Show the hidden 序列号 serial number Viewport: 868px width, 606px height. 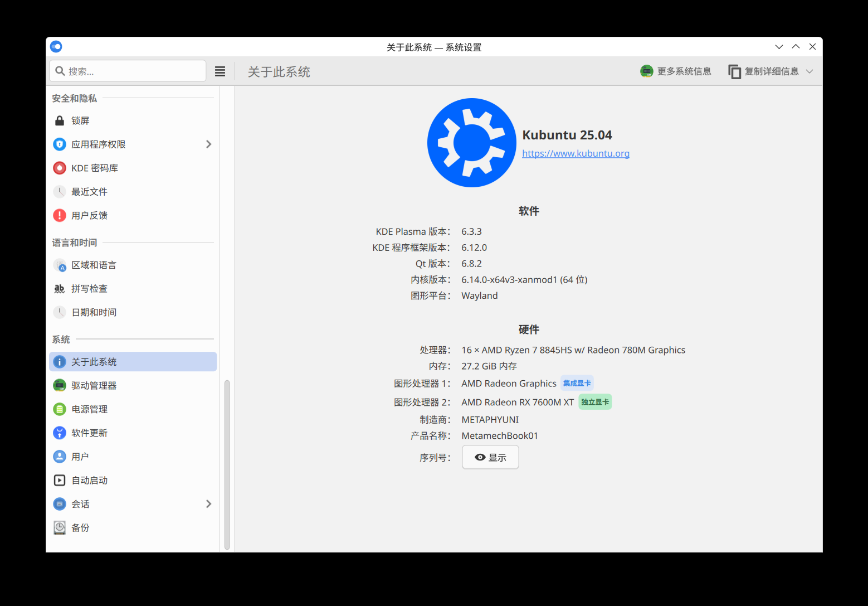tap(490, 457)
